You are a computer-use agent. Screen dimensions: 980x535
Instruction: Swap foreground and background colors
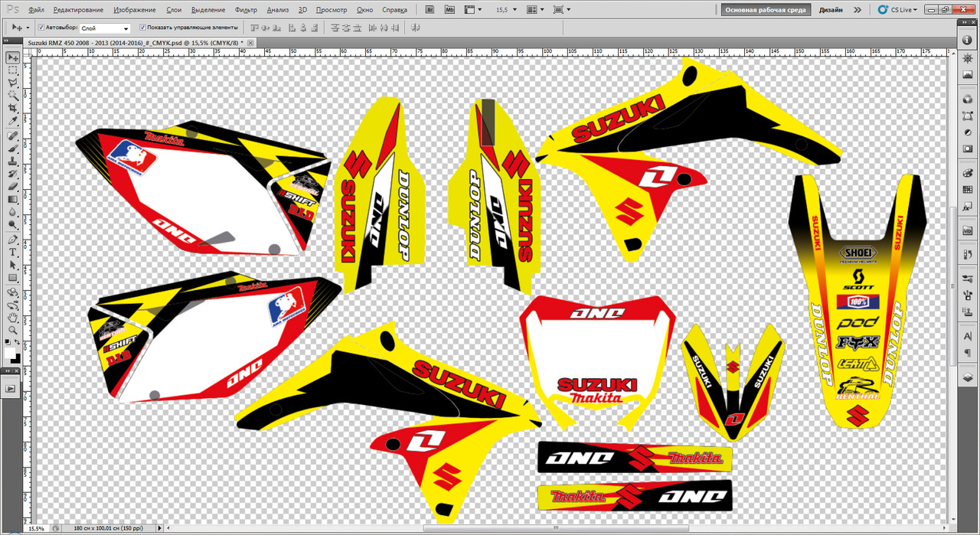(x=18, y=344)
